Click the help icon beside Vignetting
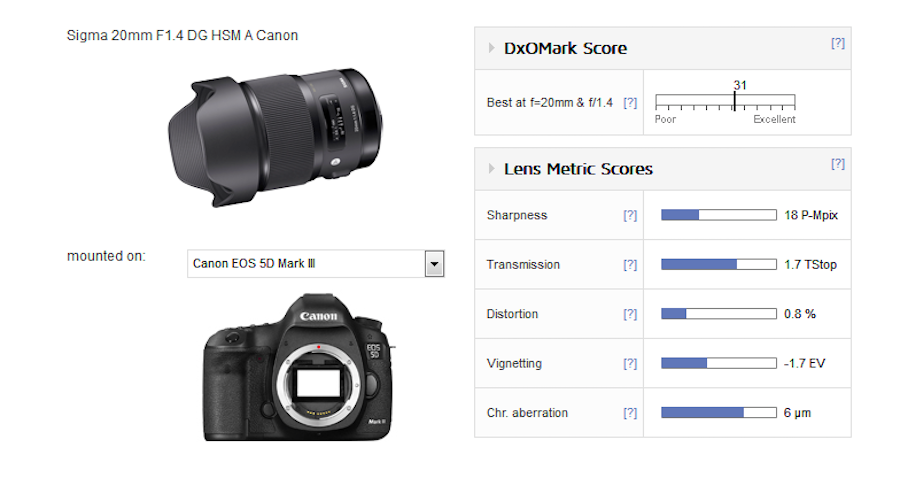The width and height of the screenshot is (900, 478). coord(630,364)
